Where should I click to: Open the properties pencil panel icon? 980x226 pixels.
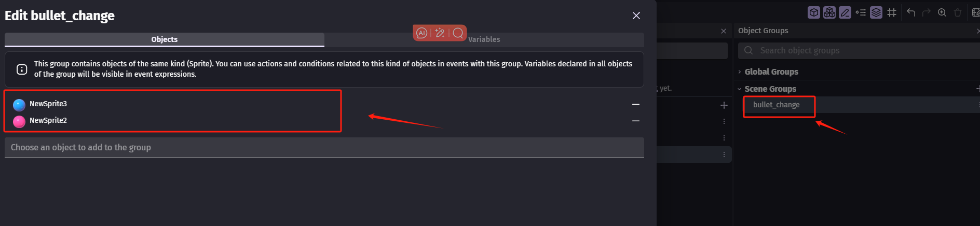point(845,12)
